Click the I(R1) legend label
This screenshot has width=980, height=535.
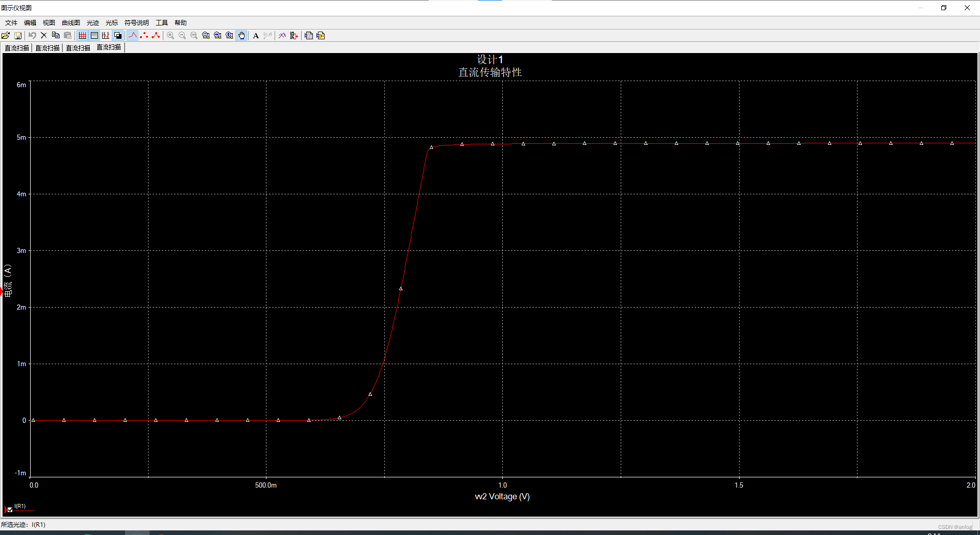pos(20,506)
